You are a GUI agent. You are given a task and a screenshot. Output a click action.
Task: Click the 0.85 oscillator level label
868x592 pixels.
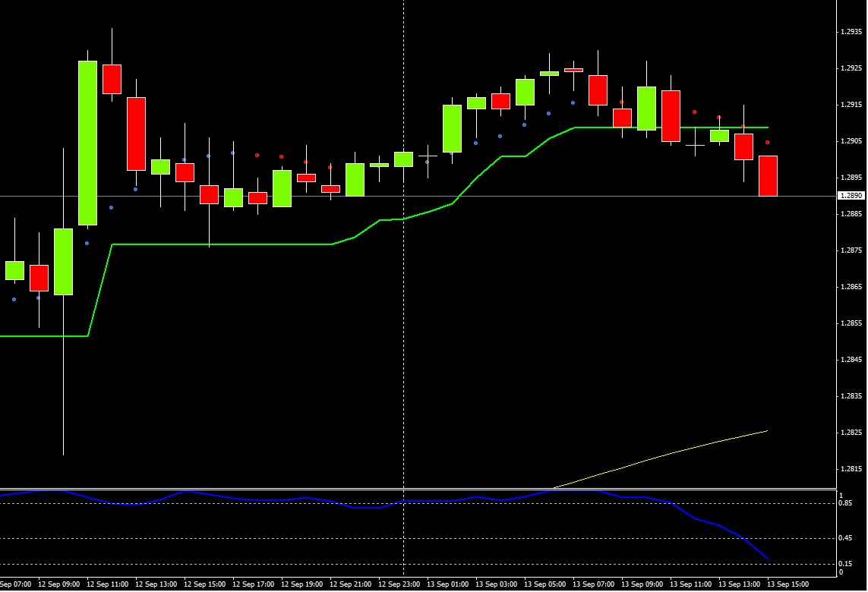845,503
